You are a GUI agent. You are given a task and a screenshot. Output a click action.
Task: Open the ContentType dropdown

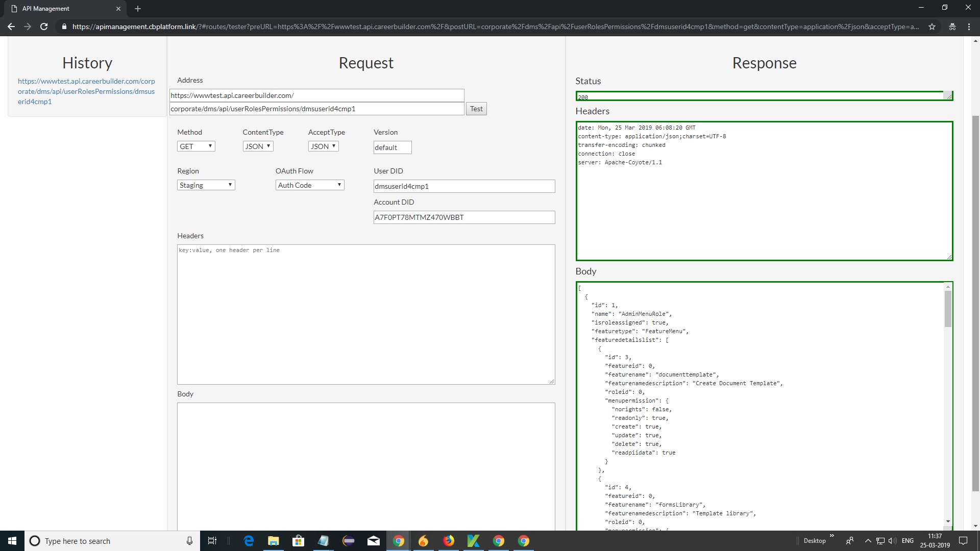click(x=258, y=146)
